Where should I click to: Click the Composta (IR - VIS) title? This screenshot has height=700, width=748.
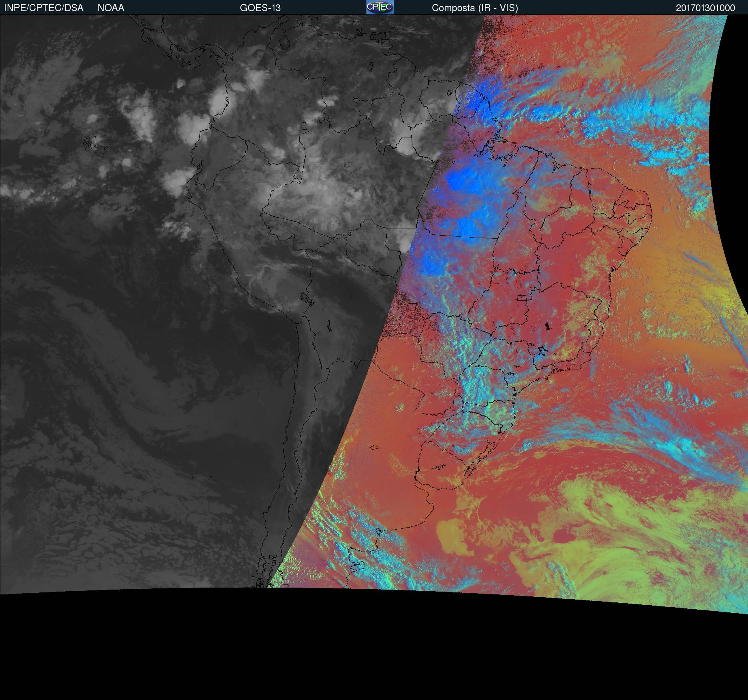(475, 8)
